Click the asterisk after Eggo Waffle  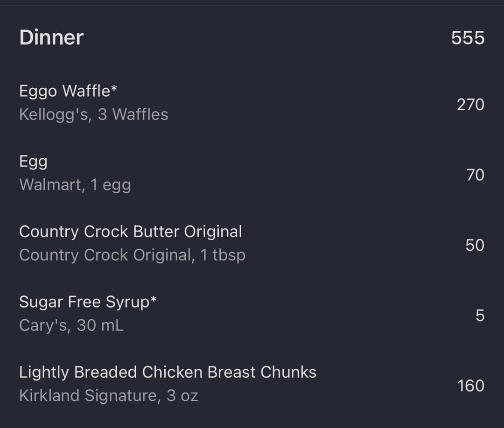(x=114, y=87)
